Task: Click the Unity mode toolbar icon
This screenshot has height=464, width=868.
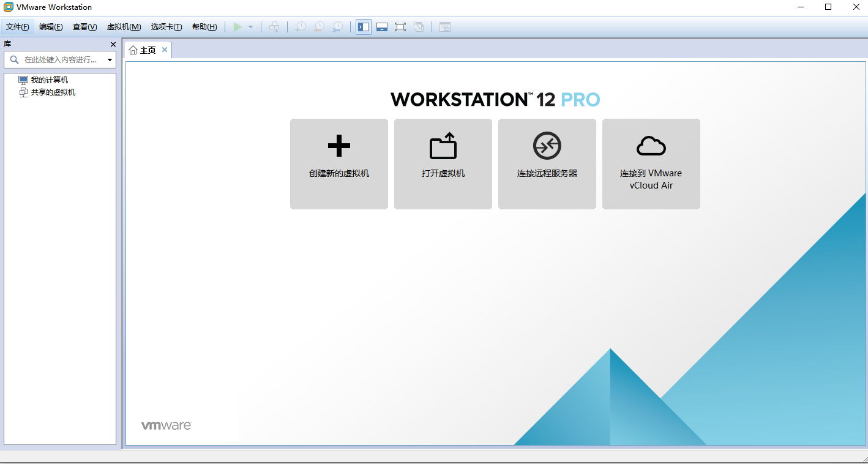Action: point(419,27)
